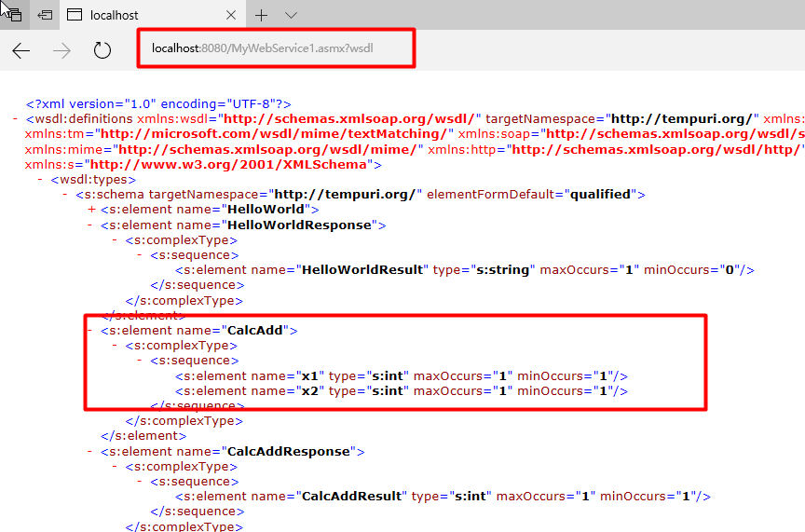Viewport: 805px width, 532px height.
Task: Collapse s:sequence under CalcAdd
Action: pyautogui.click(x=139, y=360)
